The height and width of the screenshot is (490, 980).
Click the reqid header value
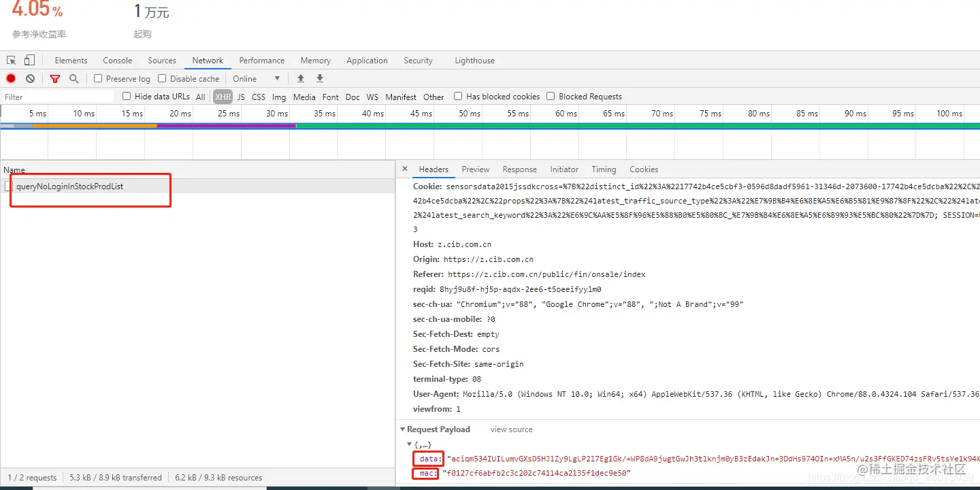(521, 289)
